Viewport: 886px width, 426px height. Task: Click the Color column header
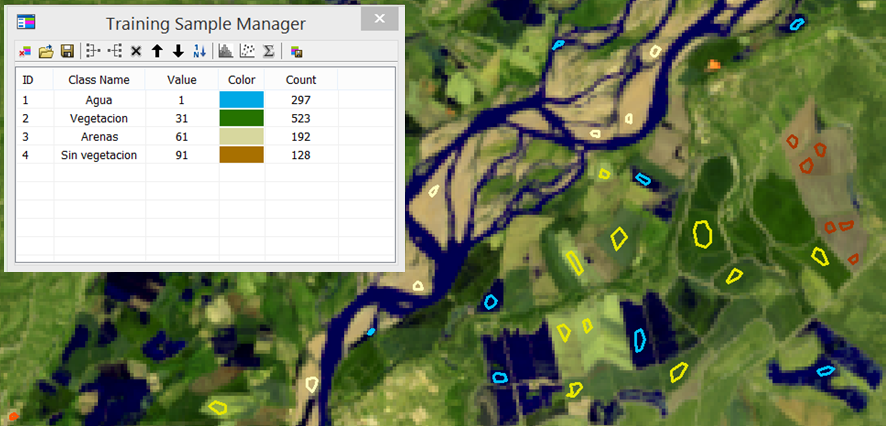[x=242, y=80]
